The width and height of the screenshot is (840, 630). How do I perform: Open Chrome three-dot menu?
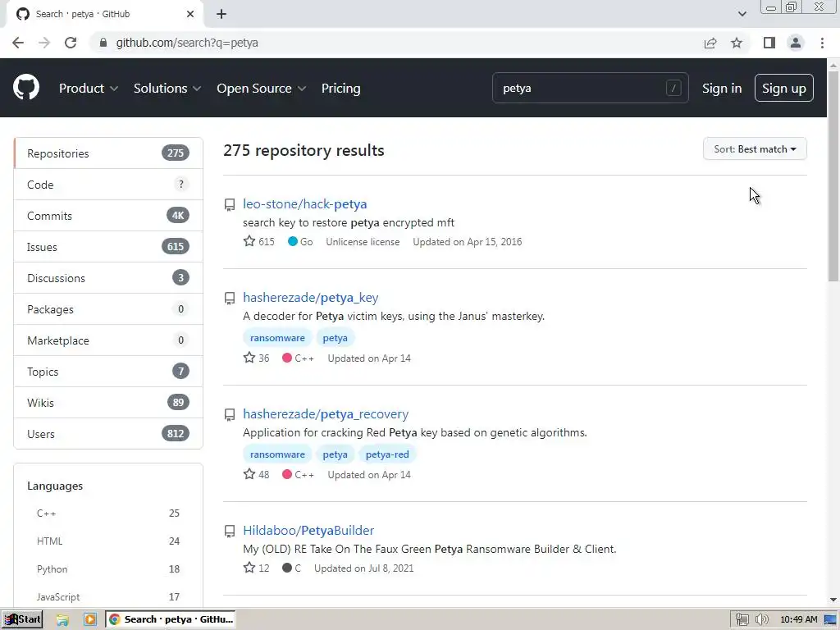tap(822, 43)
